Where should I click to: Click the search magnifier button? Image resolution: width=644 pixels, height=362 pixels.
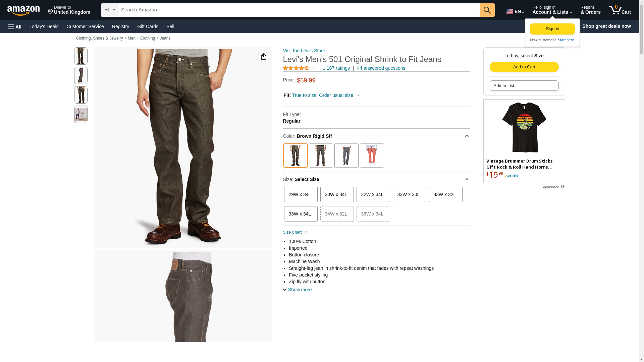(x=487, y=10)
